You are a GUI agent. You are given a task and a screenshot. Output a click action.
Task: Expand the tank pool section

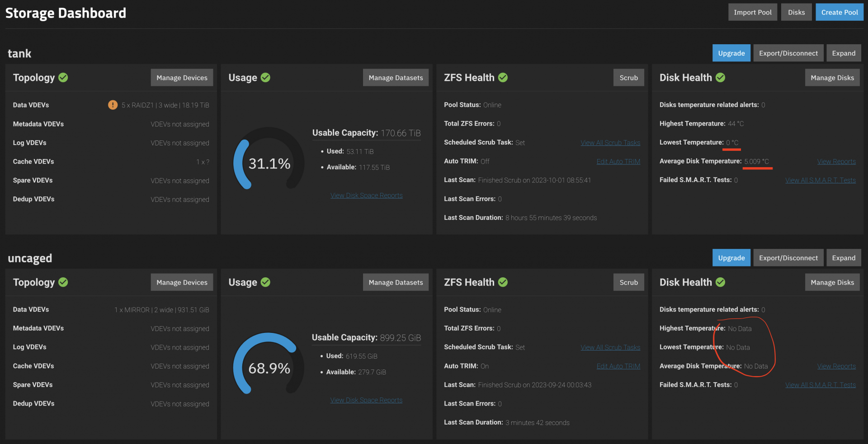coord(844,53)
